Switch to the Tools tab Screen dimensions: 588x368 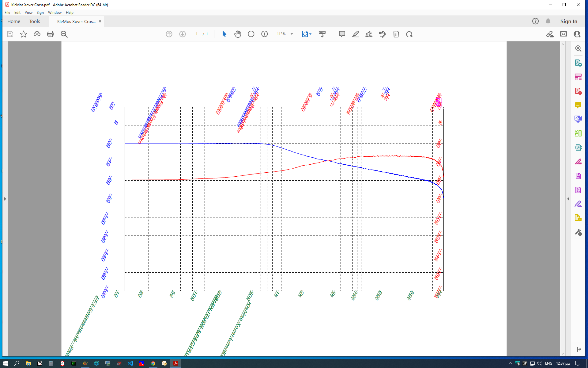point(35,21)
